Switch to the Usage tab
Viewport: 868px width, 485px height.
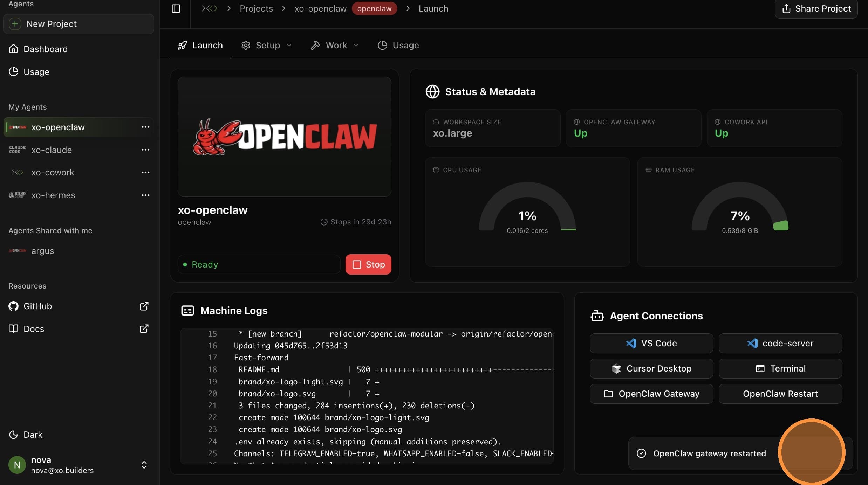(398, 45)
